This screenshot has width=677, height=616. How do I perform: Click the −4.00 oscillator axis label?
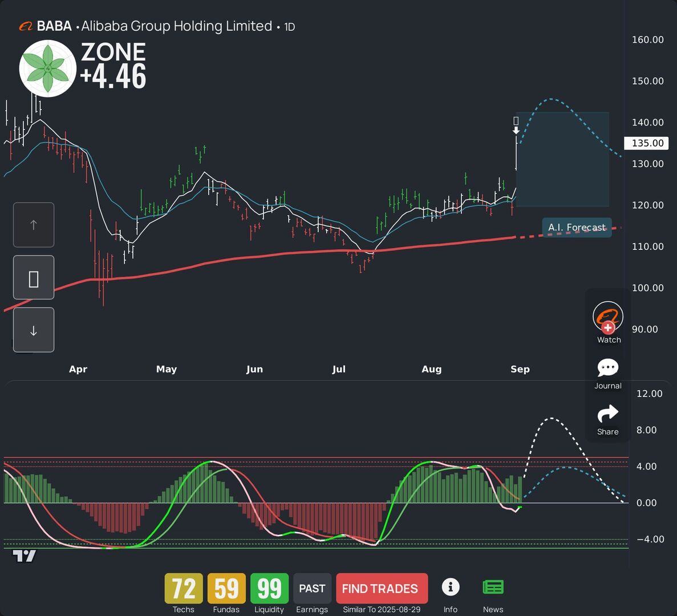(x=650, y=539)
